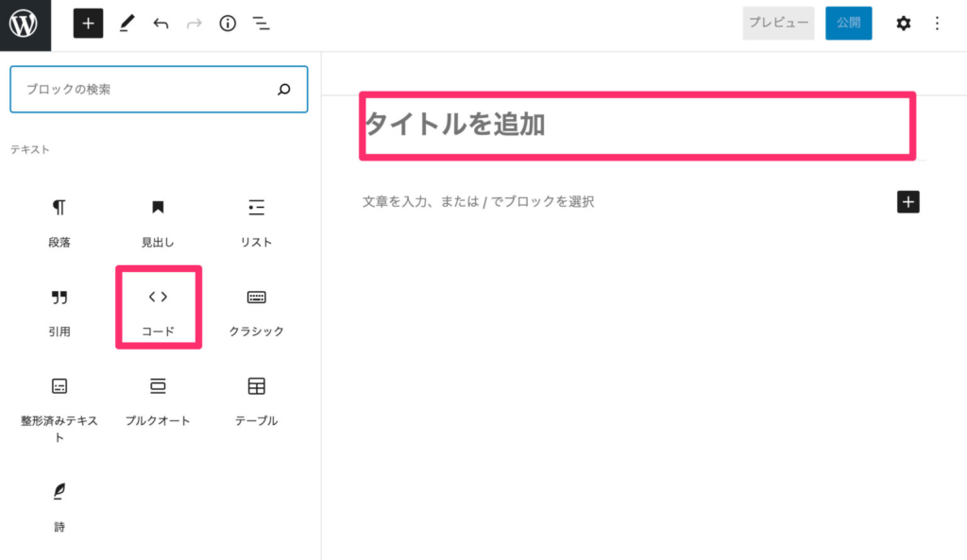Image resolution: width=967 pixels, height=560 pixels.
Task: Click the blue 公開 publish button
Action: click(x=849, y=24)
